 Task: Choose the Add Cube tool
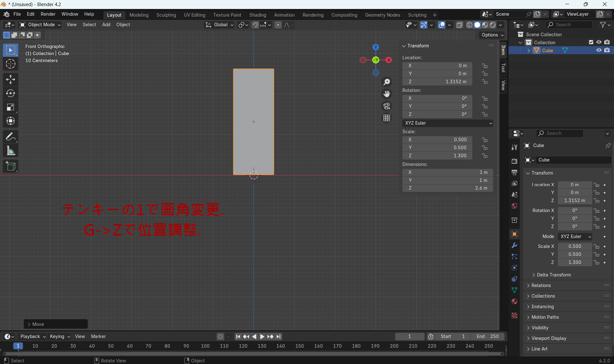pyautogui.click(x=11, y=166)
